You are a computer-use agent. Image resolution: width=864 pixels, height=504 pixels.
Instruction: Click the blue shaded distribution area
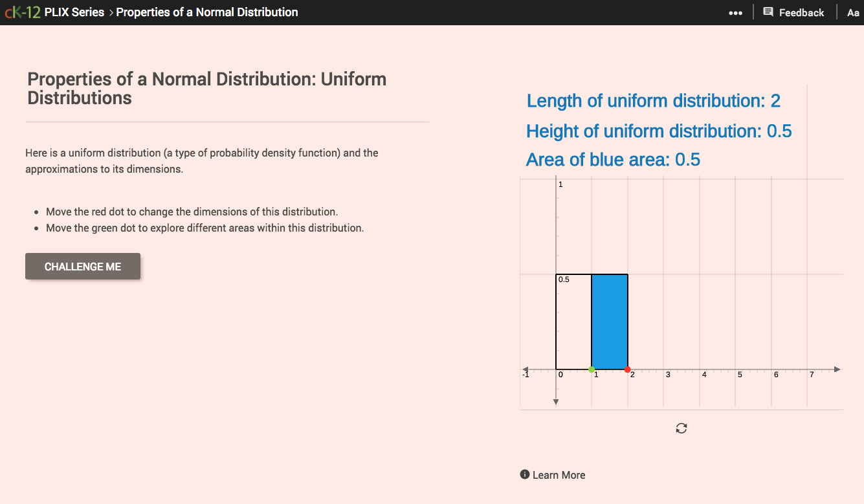point(609,320)
